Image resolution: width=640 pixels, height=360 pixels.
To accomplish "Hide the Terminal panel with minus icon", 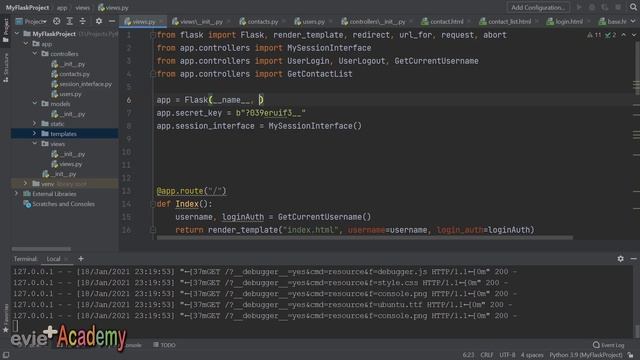I will 633,259.
